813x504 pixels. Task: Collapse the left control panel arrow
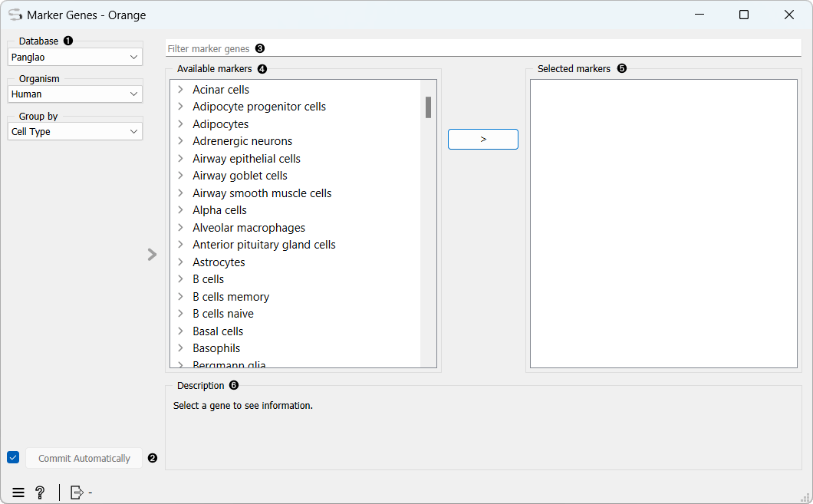[x=152, y=254]
